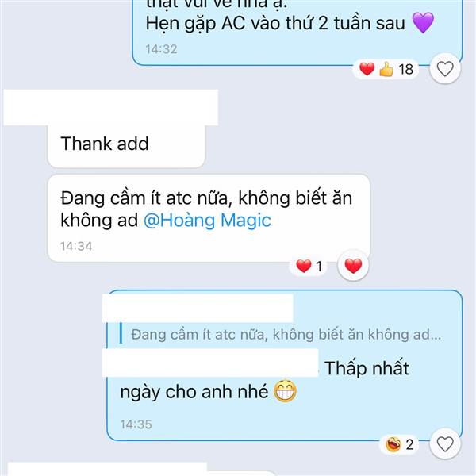Tap the outlined heart button on the 14:35 message
The width and height of the screenshot is (476, 476).
[445, 443]
